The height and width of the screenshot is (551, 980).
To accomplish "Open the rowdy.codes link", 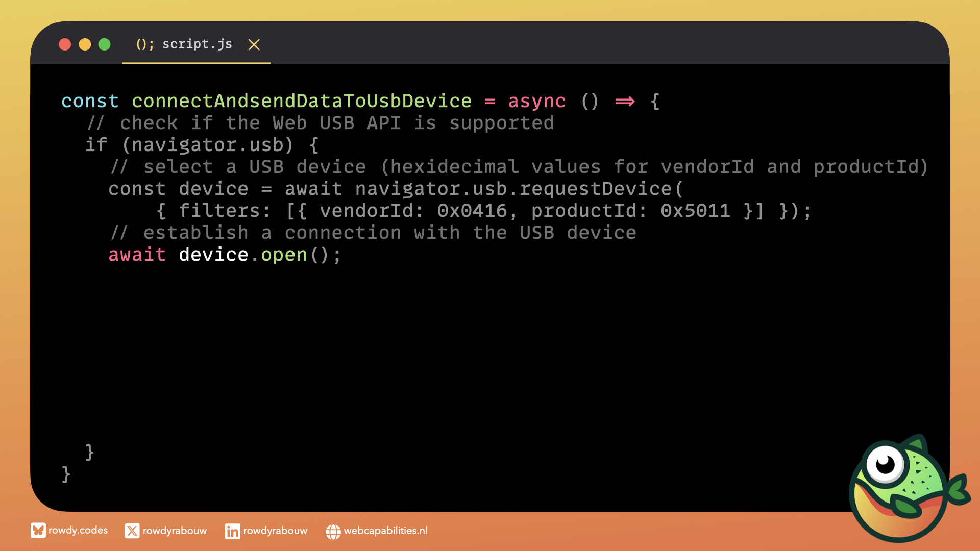I will pos(78,531).
